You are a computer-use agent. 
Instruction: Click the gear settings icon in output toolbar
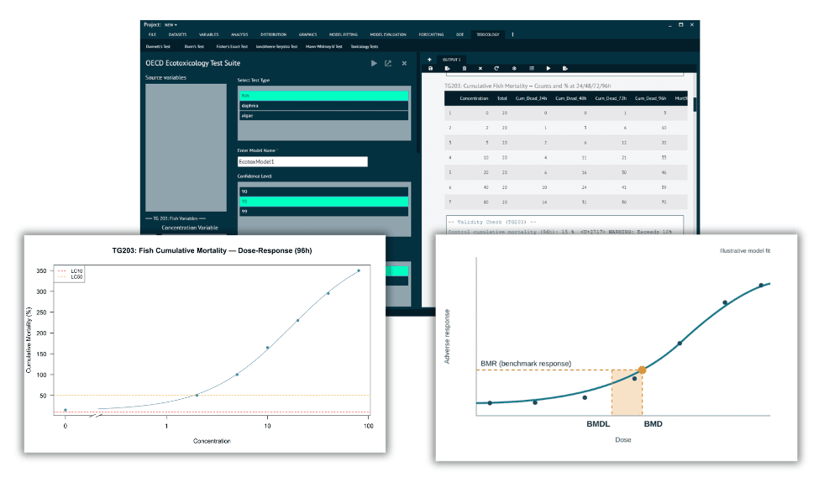[x=514, y=69]
